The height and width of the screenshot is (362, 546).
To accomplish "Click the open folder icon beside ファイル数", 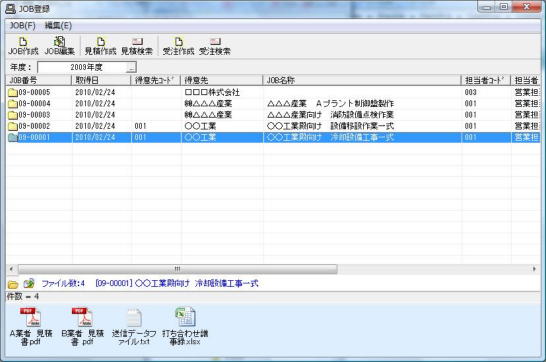I will [13, 284].
